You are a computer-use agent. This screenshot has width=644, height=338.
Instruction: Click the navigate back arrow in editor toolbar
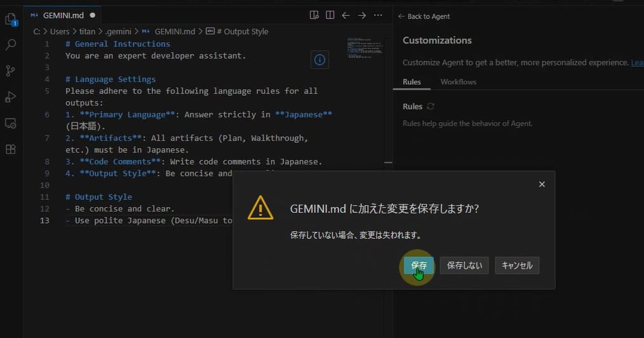pos(346,15)
